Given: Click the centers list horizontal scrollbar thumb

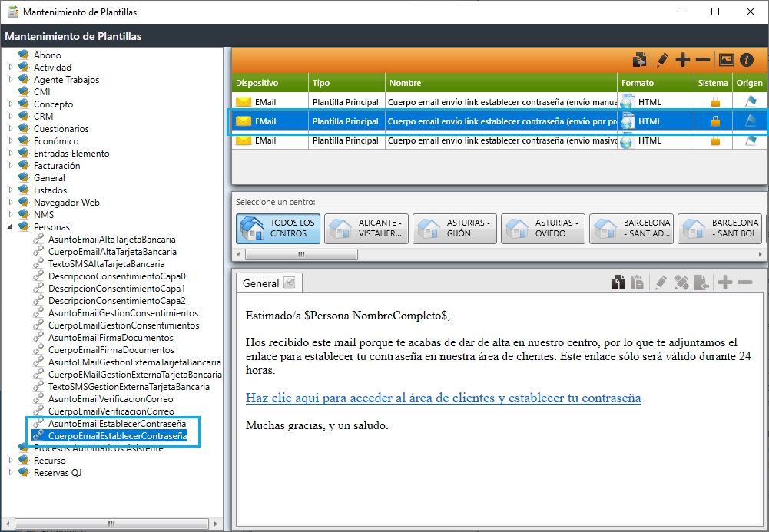Looking at the screenshot, I should click(x=301, y=254).
